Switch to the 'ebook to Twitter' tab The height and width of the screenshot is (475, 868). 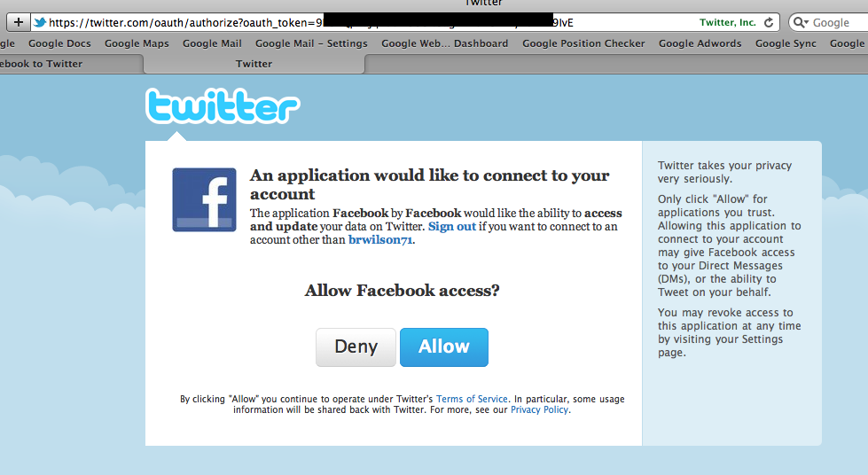click(x=71, y=64)
